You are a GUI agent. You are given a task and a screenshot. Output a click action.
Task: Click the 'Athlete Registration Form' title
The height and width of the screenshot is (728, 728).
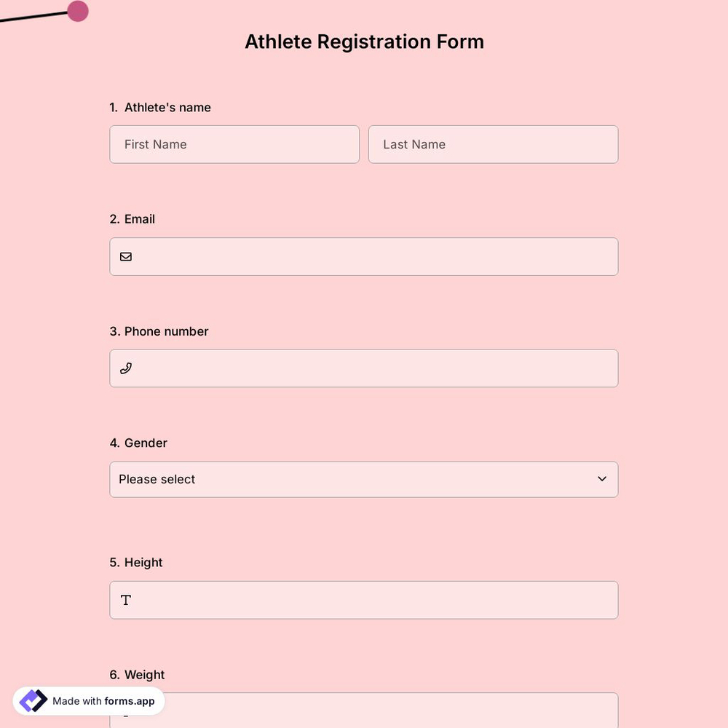click(364, 41)
